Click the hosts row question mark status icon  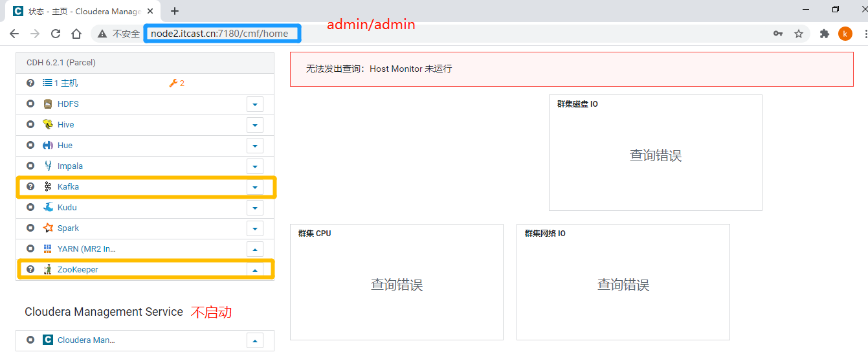click(30, 83)
